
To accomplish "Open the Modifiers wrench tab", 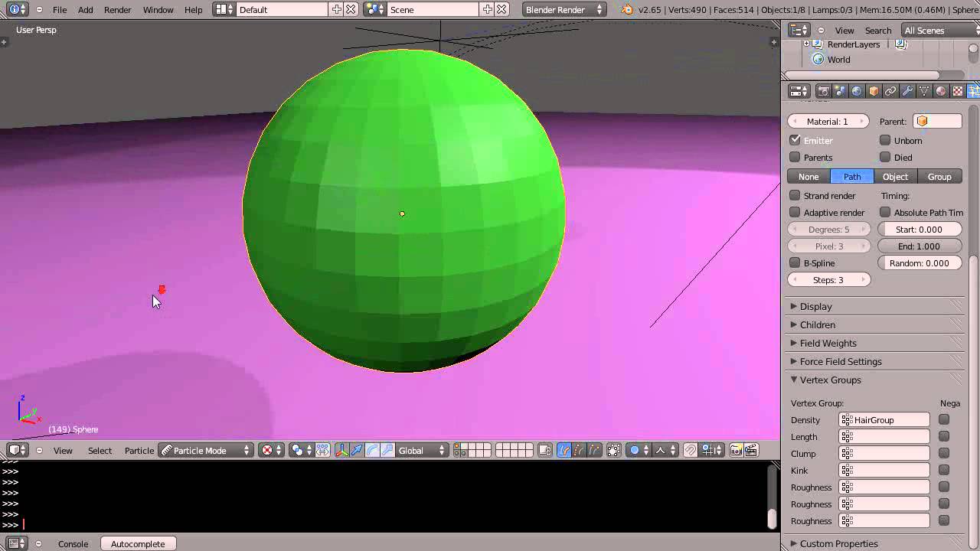I will pyautogui.click(x=907, y=91).
